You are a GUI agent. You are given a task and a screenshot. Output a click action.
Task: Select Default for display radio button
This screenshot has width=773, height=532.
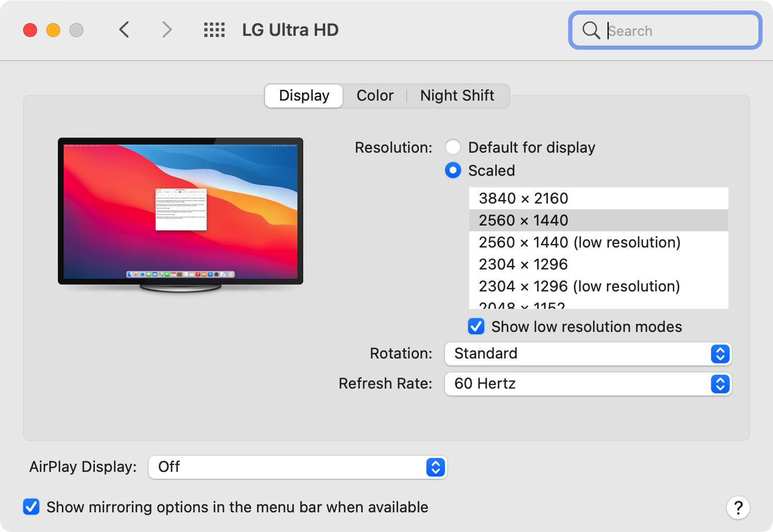click(453, 147)
